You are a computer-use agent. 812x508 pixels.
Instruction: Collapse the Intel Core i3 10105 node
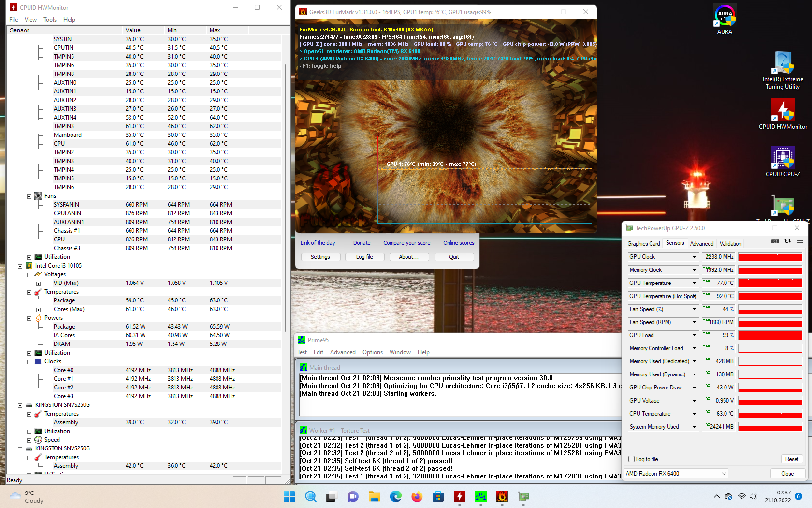pos(20,266)
